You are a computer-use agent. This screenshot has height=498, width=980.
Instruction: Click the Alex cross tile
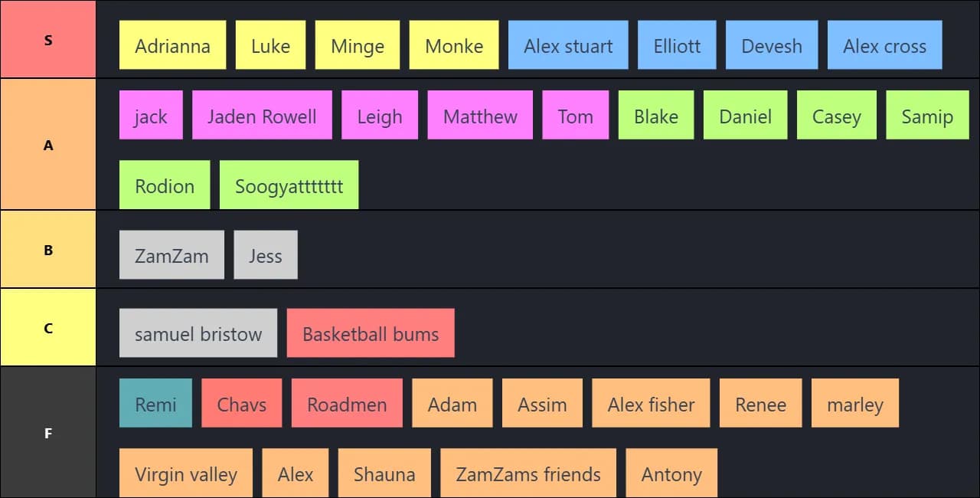pos(884,45)
